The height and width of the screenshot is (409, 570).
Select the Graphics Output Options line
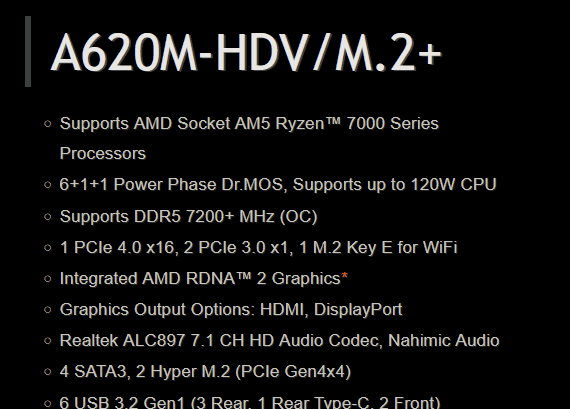[x=231, y=310]
